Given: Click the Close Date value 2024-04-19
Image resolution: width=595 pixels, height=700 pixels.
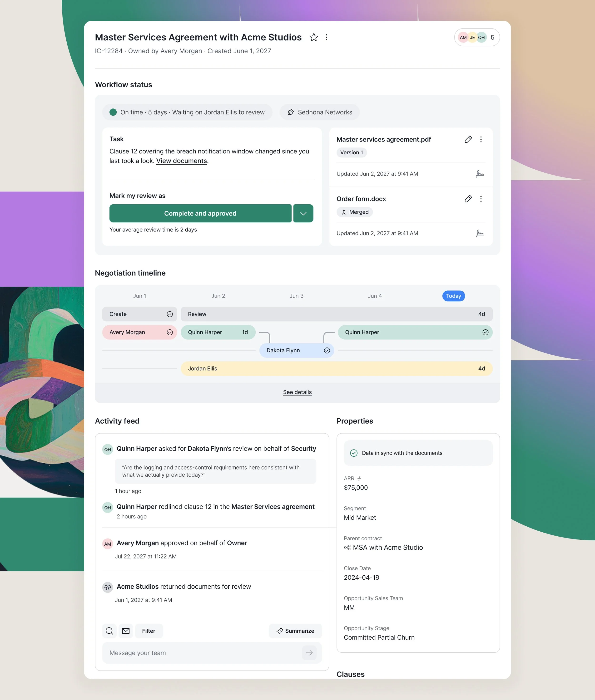Looking at the screenshot, I should 362,578.
